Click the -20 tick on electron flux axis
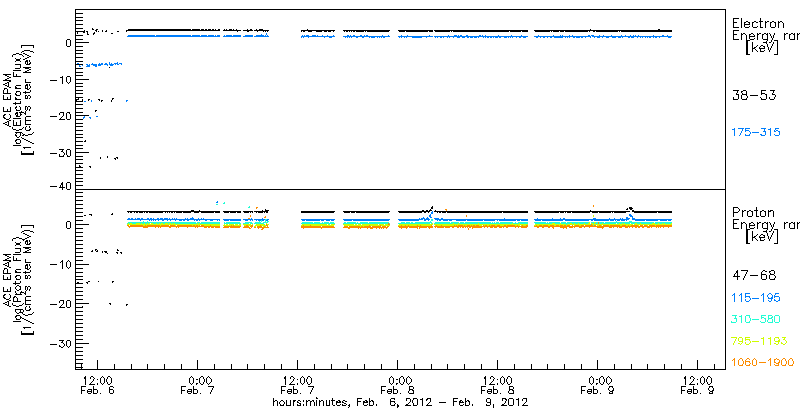 61,116
